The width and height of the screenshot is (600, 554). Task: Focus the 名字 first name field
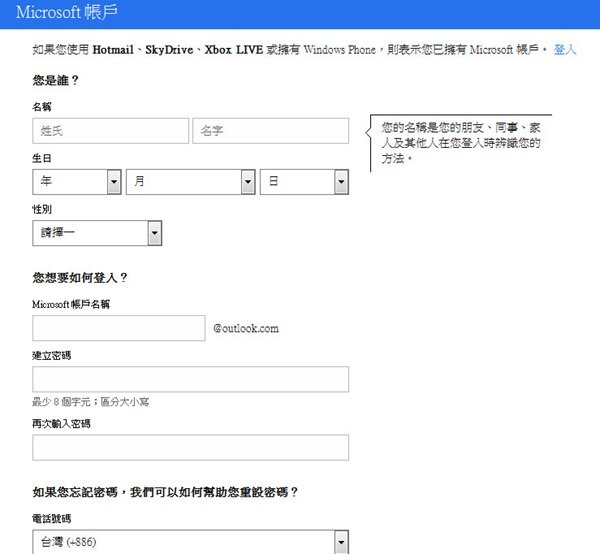[x=271, y=131]
